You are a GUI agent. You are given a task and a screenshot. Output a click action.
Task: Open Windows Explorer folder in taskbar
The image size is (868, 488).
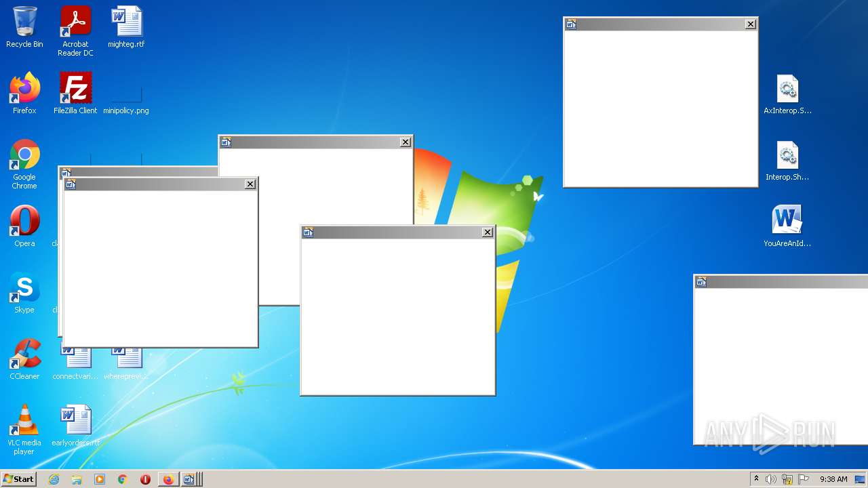click(x=77, y=479)
